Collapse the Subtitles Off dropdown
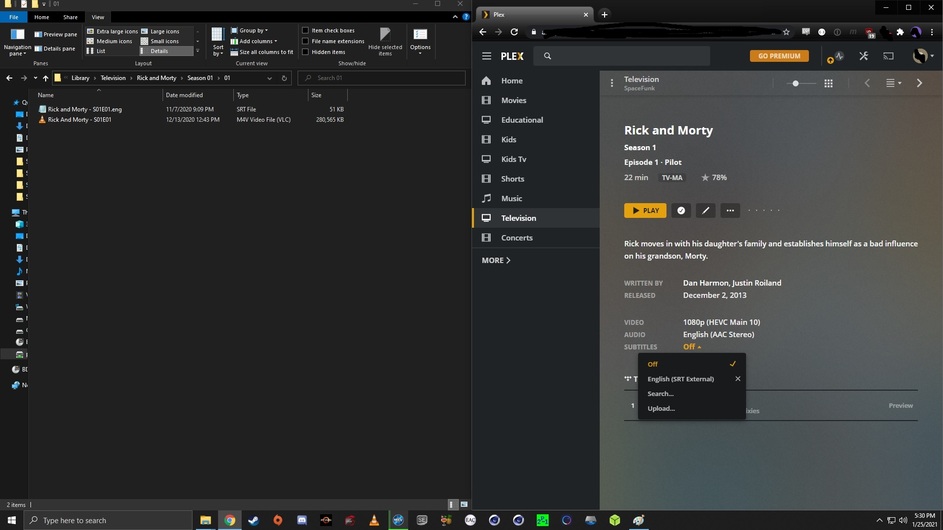 (x=691, y=347)
